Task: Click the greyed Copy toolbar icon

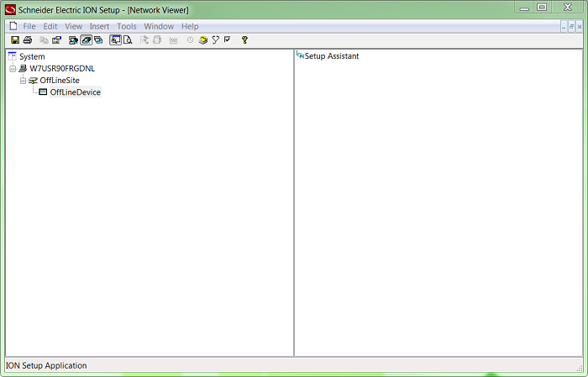Action: [x=45, y=39]
